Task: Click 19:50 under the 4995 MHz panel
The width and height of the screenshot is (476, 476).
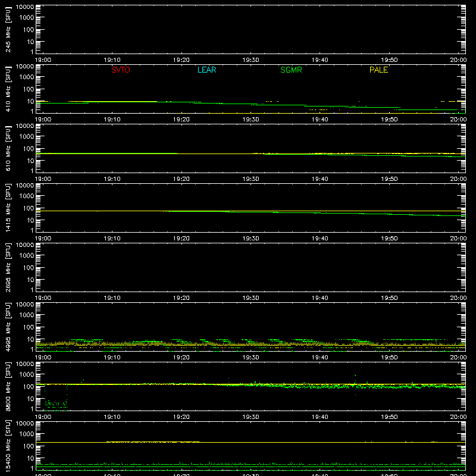Action: tap(389, 358)
